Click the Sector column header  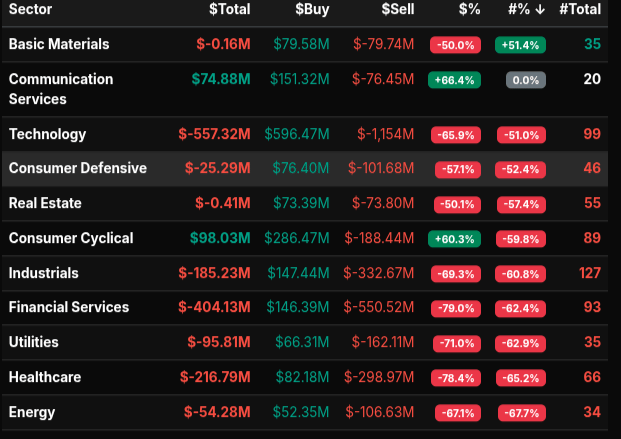click(x=30, y=10)
